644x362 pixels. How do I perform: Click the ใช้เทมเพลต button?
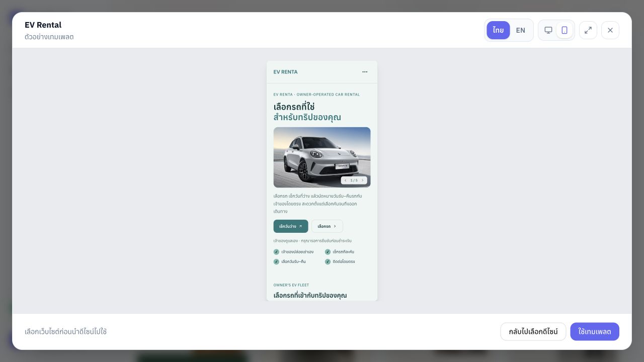point(595,332)
